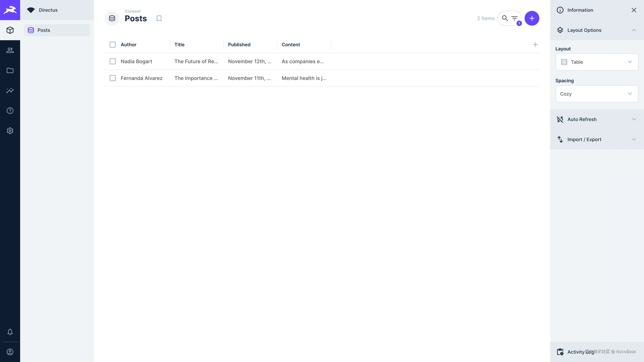Open the Spacing dropdown showing Cozy
Viewport: 644px width, 362px height.
click(x=597, y=94)
